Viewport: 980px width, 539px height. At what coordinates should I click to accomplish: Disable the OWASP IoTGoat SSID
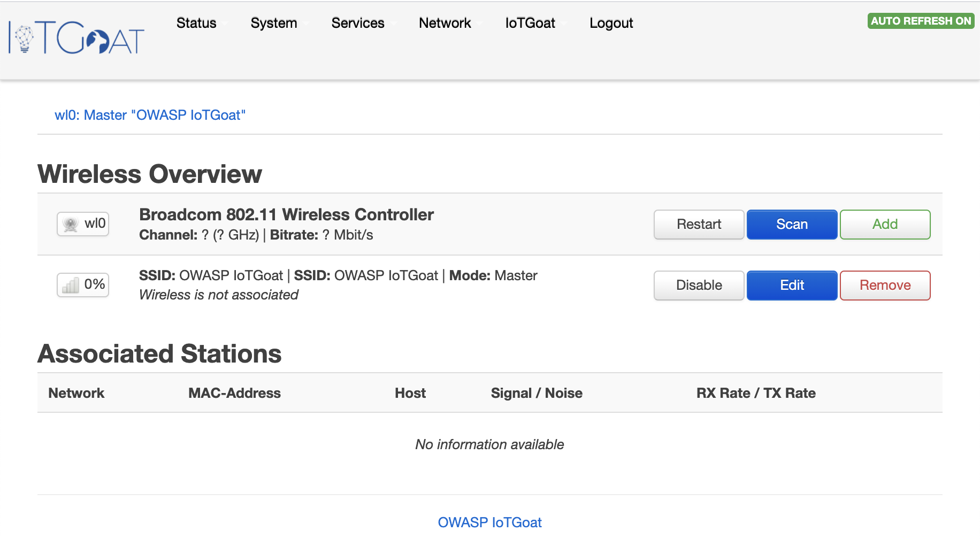[x=699, y=286]
